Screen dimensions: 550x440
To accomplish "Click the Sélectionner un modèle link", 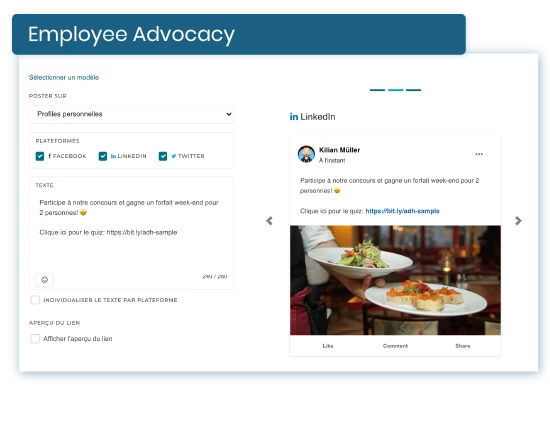I will (64, 78).
